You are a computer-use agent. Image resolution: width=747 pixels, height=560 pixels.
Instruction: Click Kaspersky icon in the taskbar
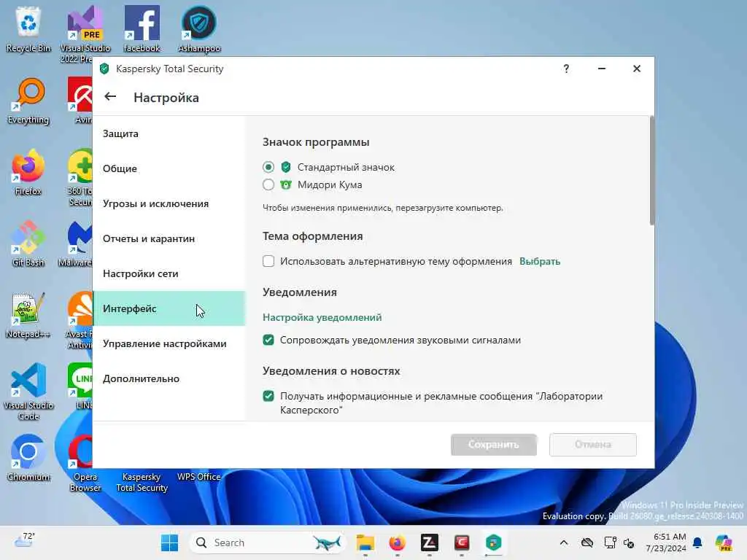[494, 542]
